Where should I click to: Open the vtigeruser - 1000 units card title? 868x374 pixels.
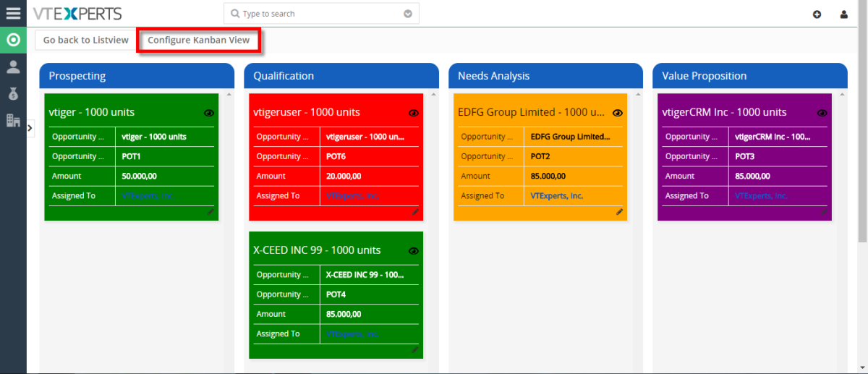click(307, 112)
